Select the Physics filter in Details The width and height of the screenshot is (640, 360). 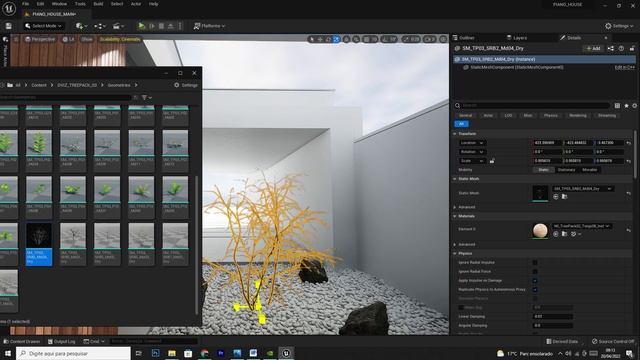tap(550, 116)
